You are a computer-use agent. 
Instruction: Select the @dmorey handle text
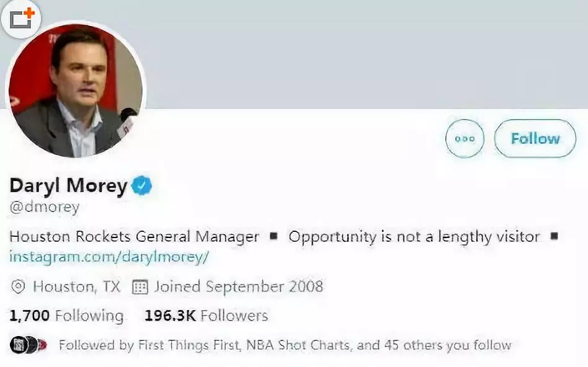44,207
